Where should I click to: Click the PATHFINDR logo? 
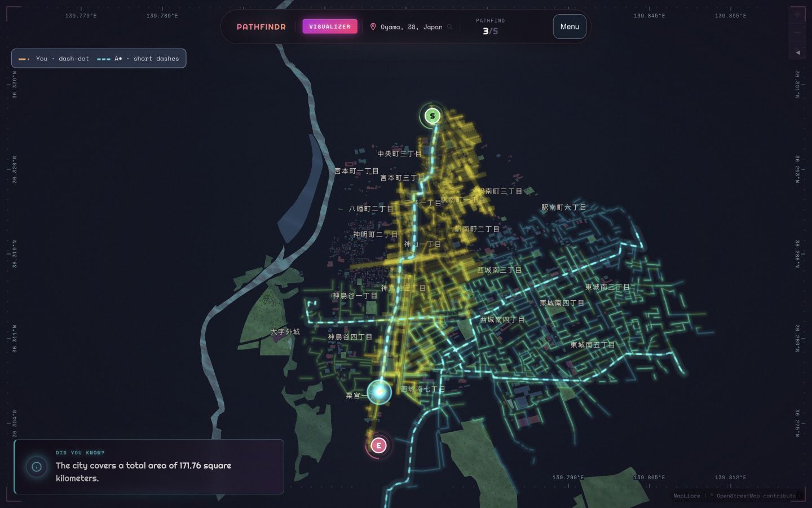pyautogui.click(x=261, y=27)
